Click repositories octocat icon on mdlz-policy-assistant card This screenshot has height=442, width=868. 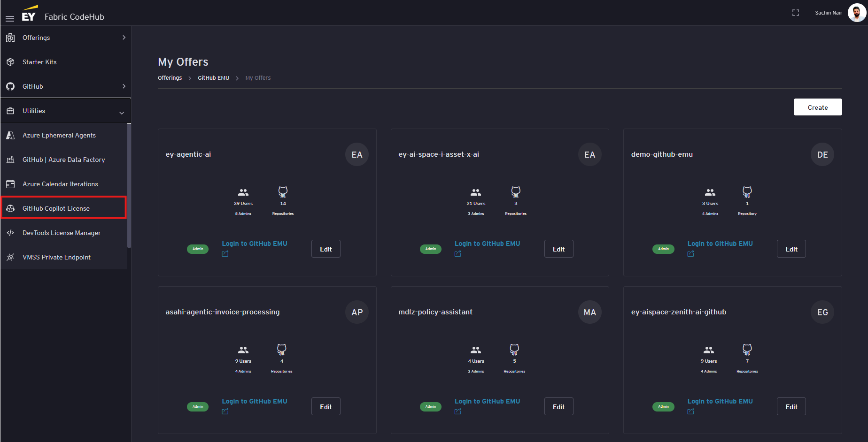point(514,350)
